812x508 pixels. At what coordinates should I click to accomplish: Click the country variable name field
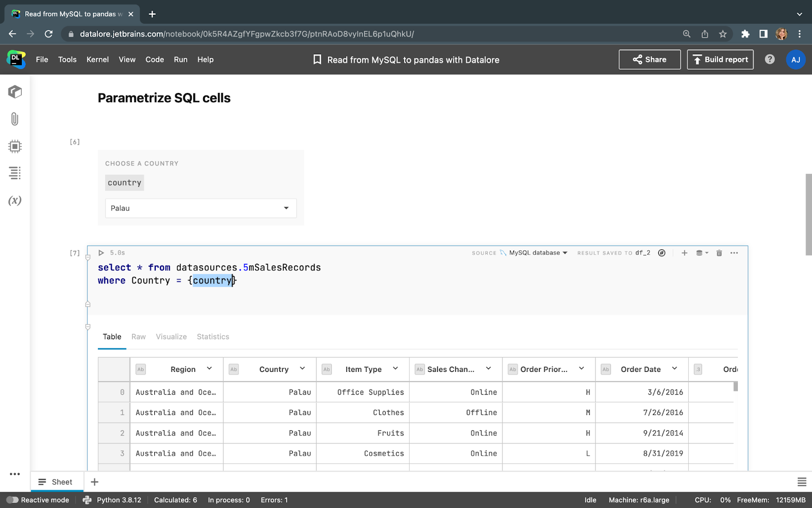pos(124,183)
